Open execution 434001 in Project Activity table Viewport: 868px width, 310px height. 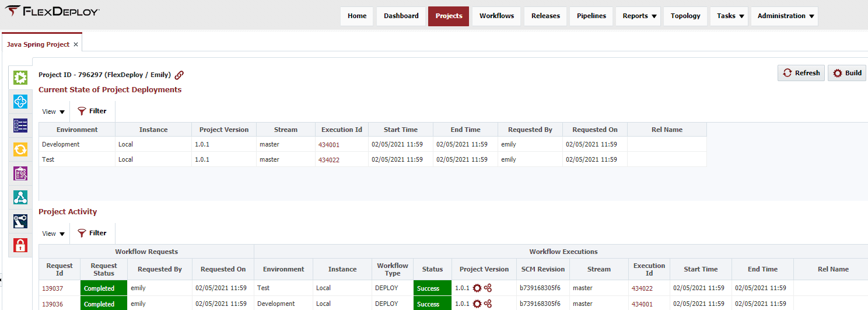click(642, 304)
